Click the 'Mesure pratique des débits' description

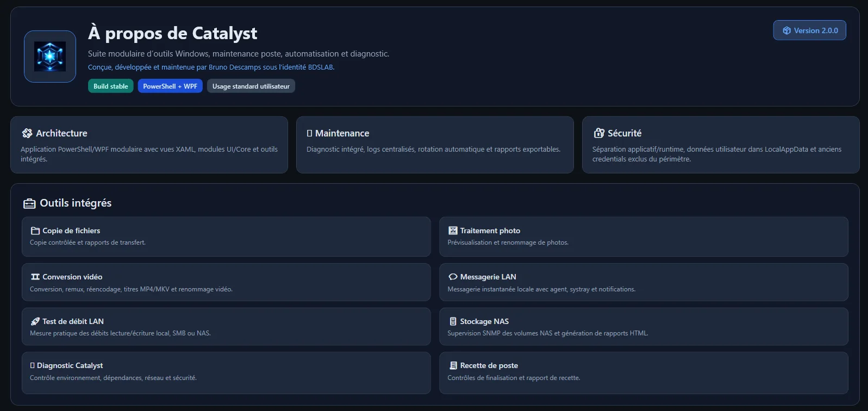click(x=120, y=333)
